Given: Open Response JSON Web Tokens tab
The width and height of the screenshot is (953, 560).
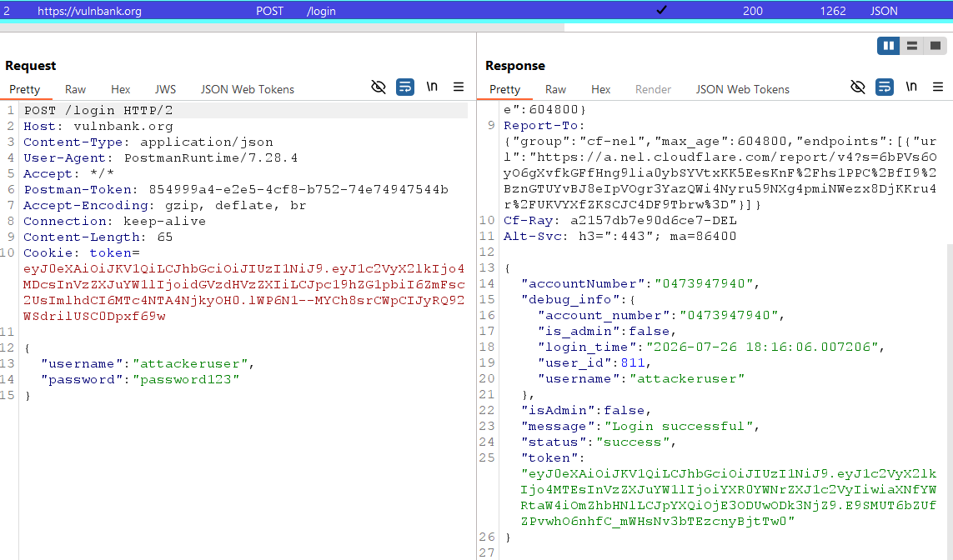Looking at the screenshot, I should [x=743, y=89].
